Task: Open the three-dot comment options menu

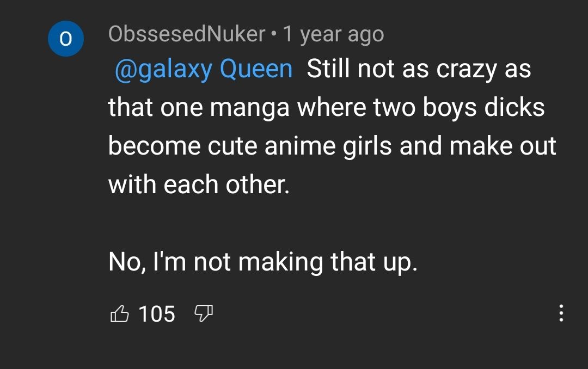Action: pos(561,313)
